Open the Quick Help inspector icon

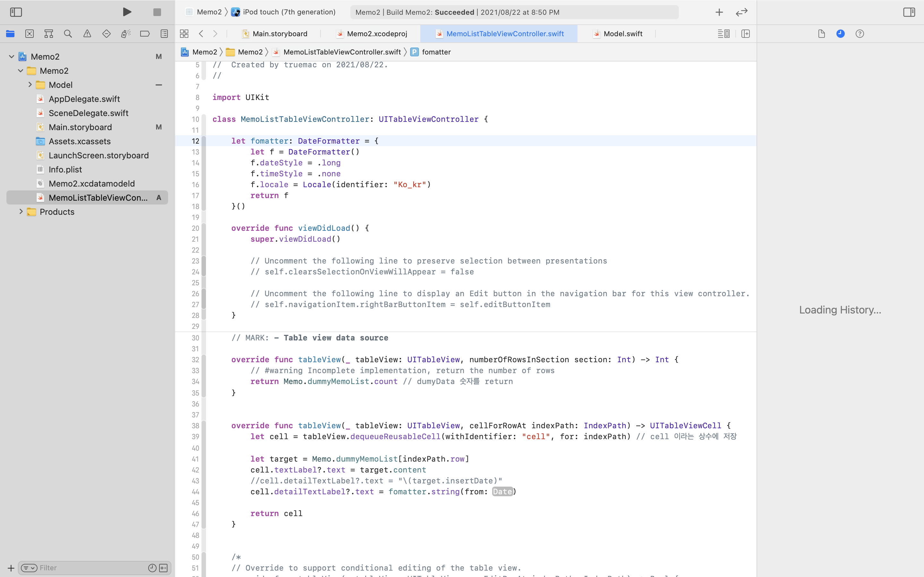(860, 34)
